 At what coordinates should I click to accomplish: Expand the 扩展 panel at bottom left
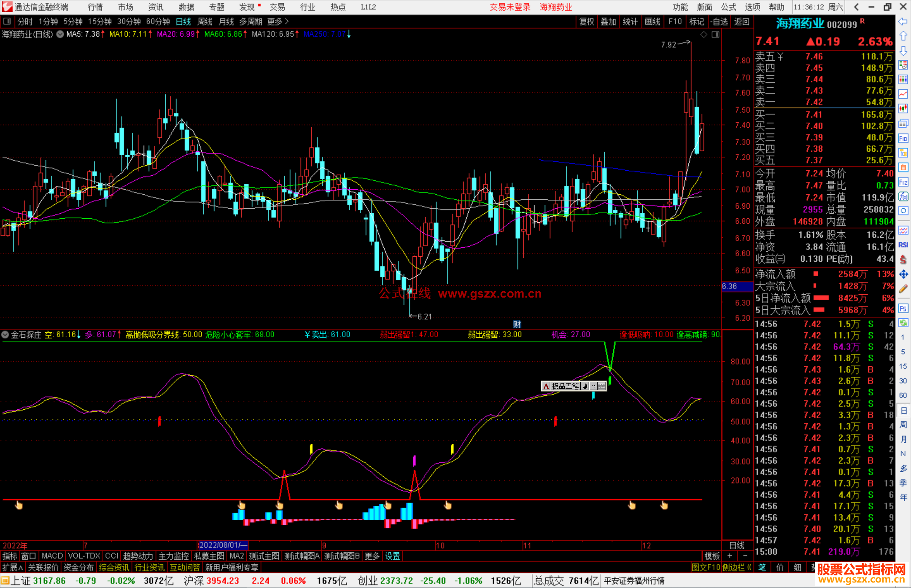click(12, 567)
